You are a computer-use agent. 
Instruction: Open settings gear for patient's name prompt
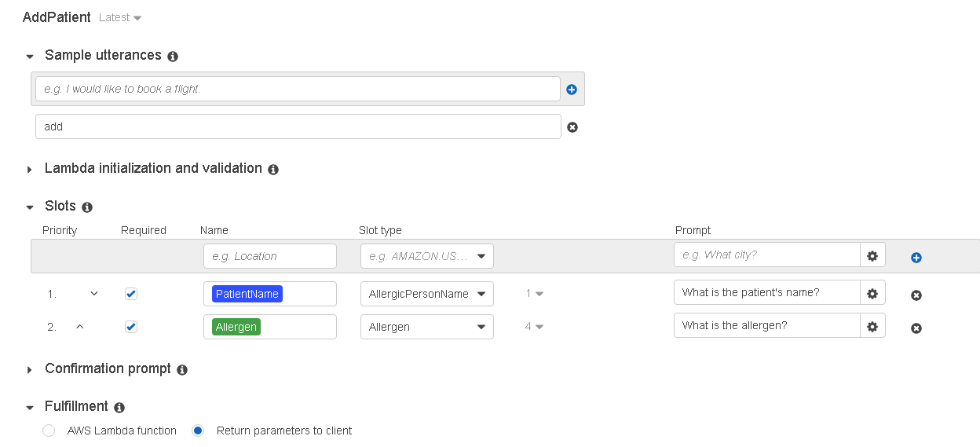pos(872,293)
